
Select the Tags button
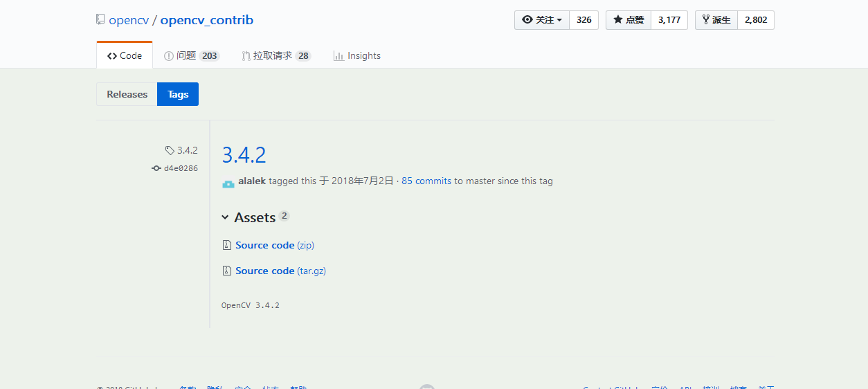click(178, 94)
